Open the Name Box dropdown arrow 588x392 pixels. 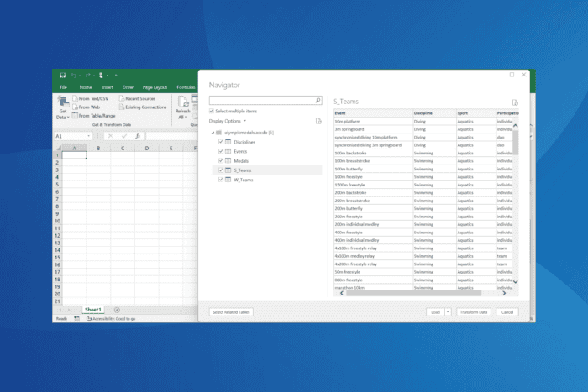(88, 136)
